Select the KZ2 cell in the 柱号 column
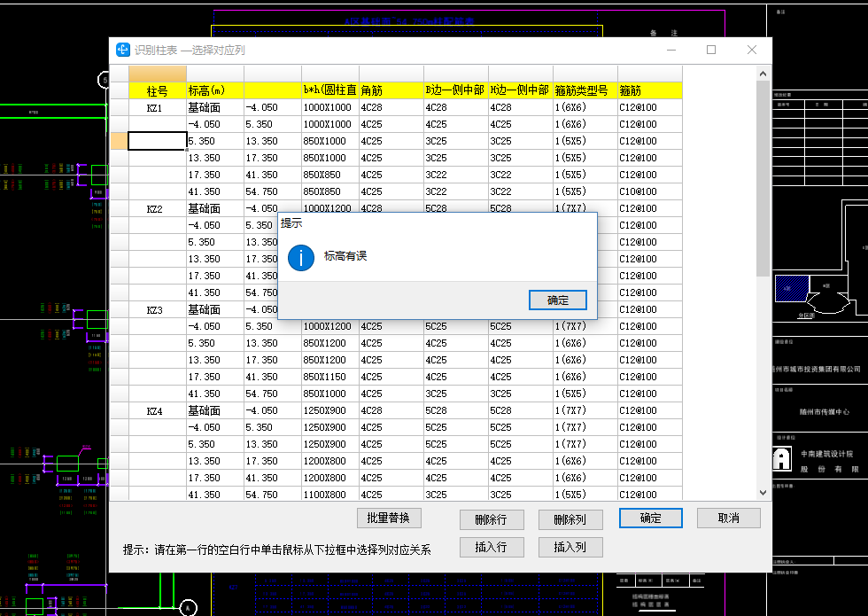 pyautogui.click(x=155, y=209)
